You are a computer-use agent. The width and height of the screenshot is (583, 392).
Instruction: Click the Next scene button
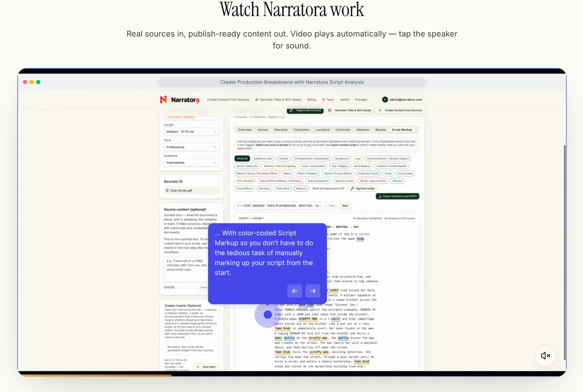[x=345, y=205]
